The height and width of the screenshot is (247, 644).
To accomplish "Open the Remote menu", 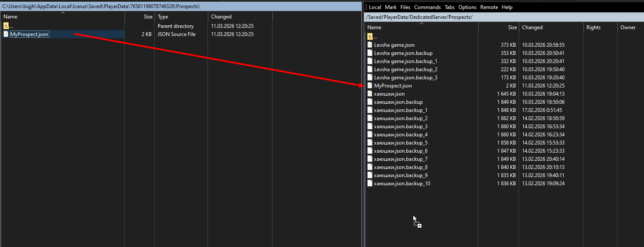I will (x=489, y=7).
